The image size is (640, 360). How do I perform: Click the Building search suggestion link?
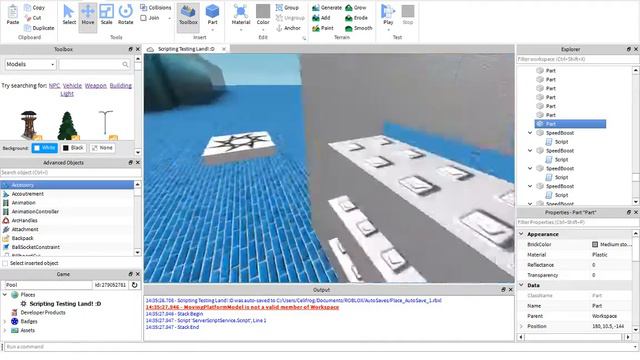pyautogui.click(x=121, y=86)
